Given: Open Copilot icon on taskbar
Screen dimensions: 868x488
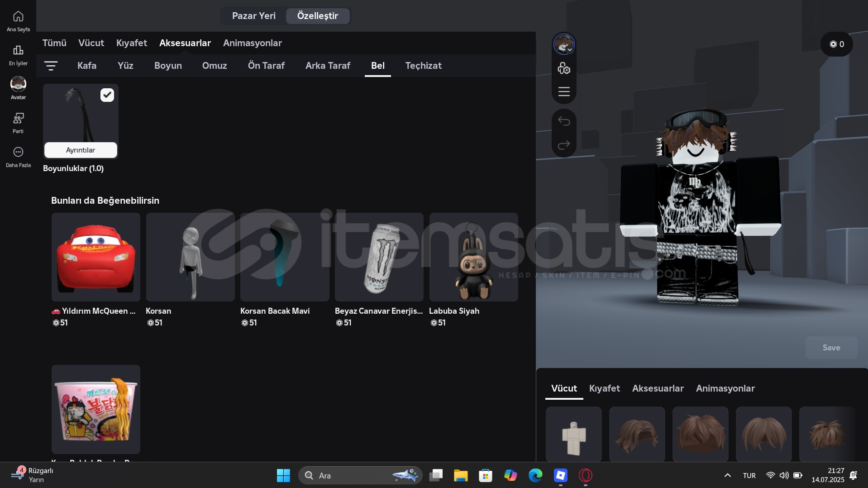Looking at the screenshot, I should [x=510, y=475].
